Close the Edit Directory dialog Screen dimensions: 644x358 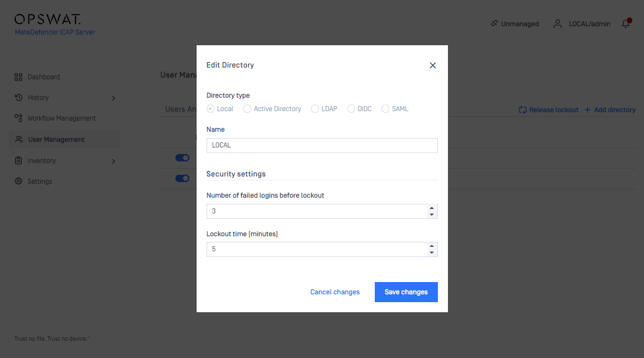tap(432, 65)
